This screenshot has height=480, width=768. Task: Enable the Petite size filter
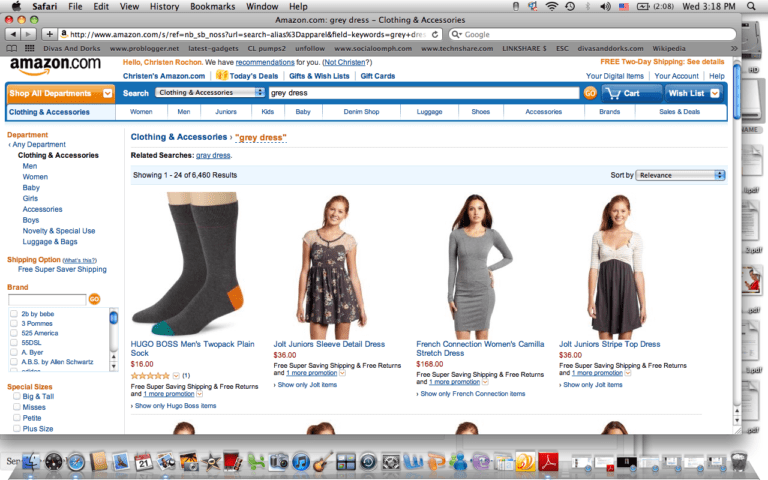pyautogui.click(x=16, y=418)
